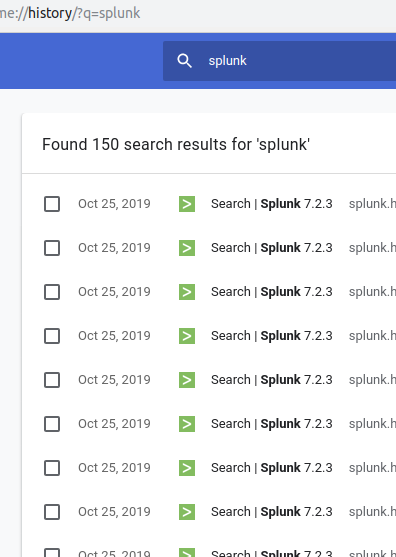Click Splunk favicon in fifth result
Screen dimensions: 396x557
click(x=187, y=380)
